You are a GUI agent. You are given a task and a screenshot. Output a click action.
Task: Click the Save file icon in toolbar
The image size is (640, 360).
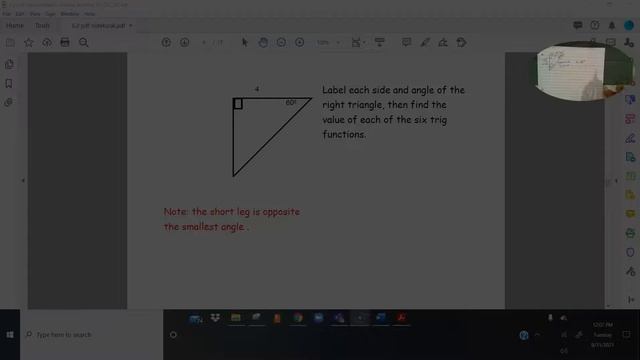[10, 42]
